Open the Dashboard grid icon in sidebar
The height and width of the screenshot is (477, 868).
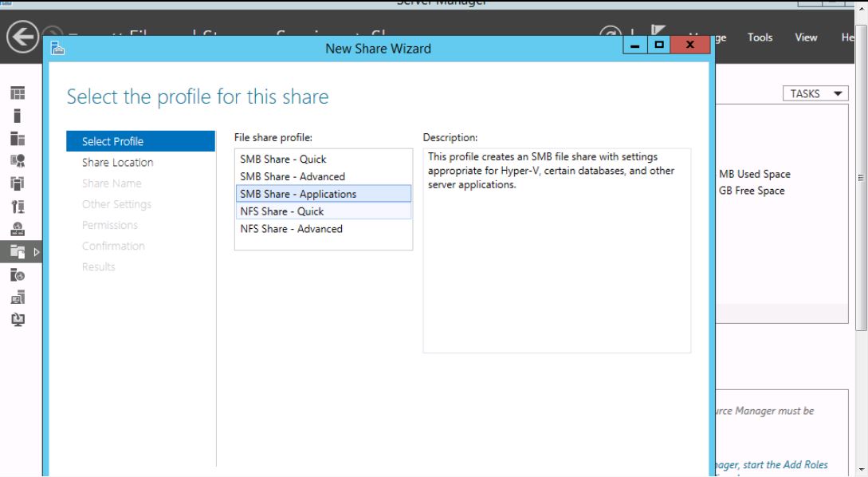pos(14,93)
